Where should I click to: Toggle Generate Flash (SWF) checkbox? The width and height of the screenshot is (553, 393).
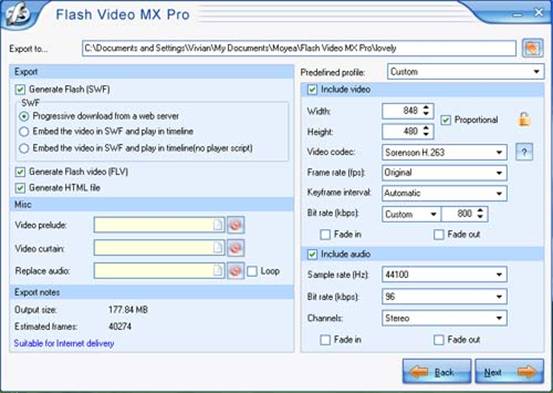click(x=20, y=90)
